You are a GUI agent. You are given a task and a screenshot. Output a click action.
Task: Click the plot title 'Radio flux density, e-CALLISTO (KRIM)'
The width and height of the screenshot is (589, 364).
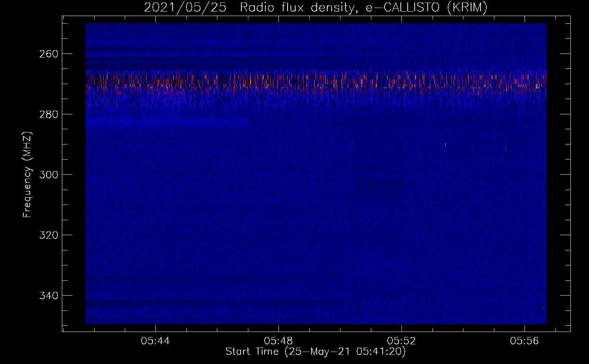[364, 7]
